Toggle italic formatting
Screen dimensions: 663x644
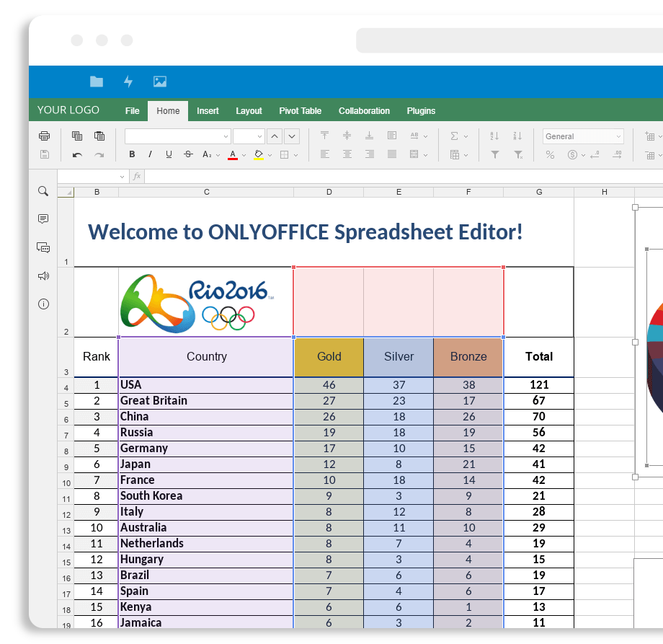[150, 154]
